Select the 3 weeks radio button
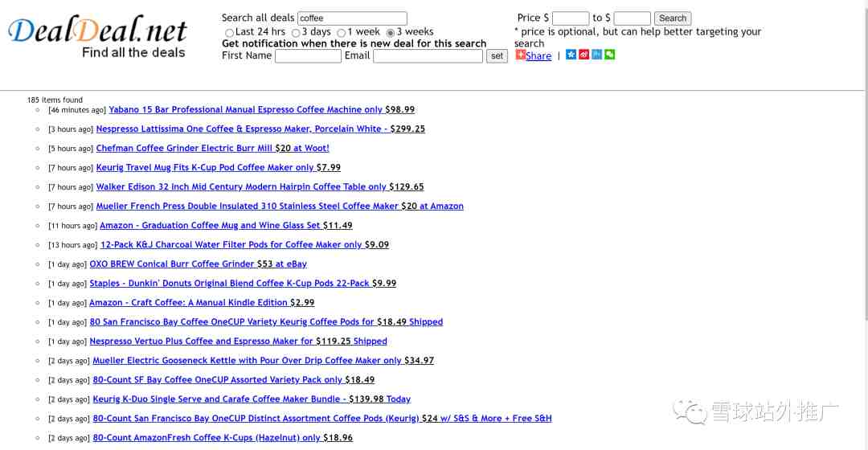 tap(391, 33)
